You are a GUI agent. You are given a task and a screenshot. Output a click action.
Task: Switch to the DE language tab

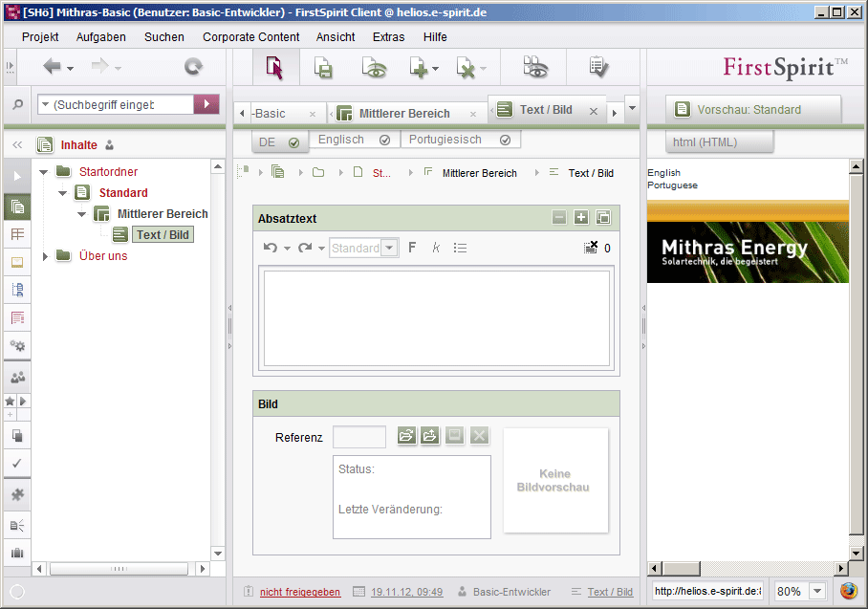click(279, 142)
